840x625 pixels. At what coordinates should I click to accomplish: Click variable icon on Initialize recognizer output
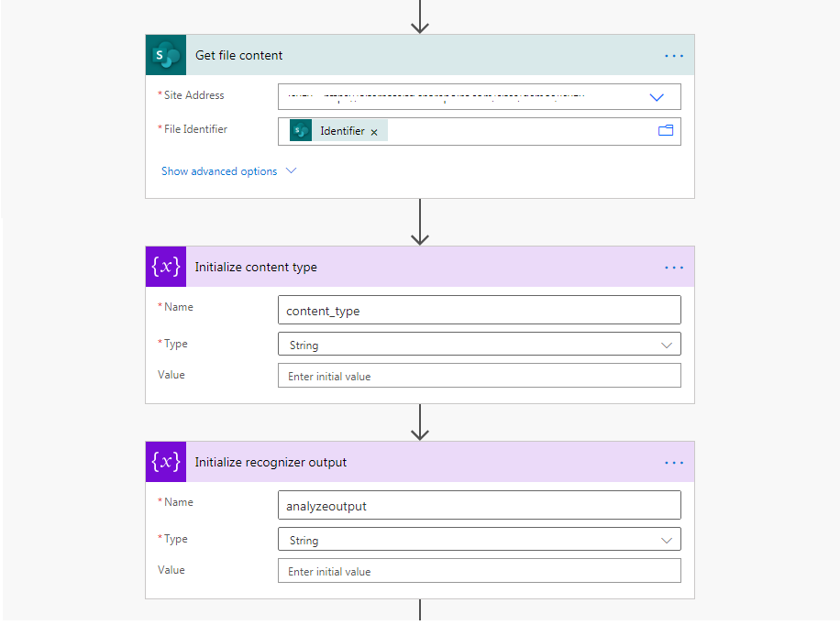pyautogui.click(x=166, y=462)
